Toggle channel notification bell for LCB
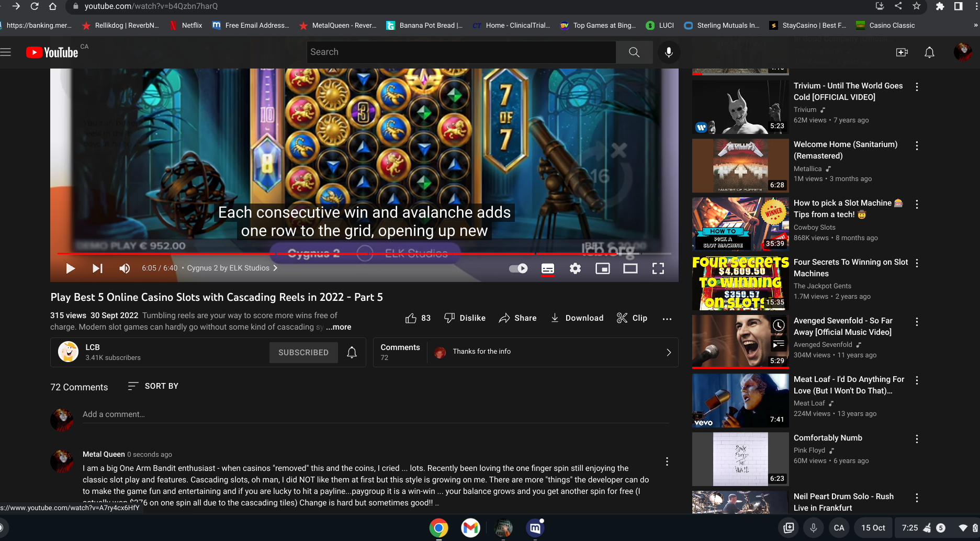 click(x=352, y=353)
